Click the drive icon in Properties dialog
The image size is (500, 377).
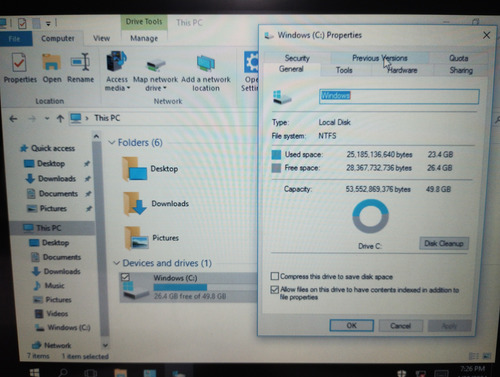coord(282,97)
